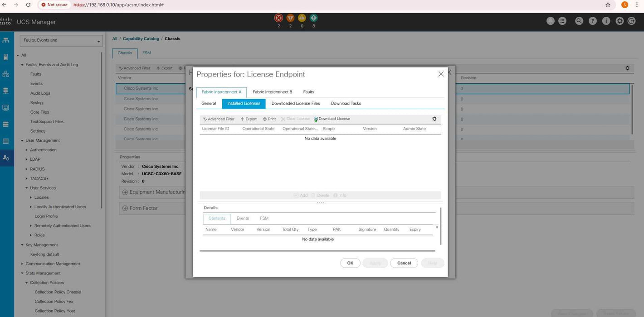Open the Downloaded License Files tab
This screenshot has width=644, height=317.
[x=296, y=103]
